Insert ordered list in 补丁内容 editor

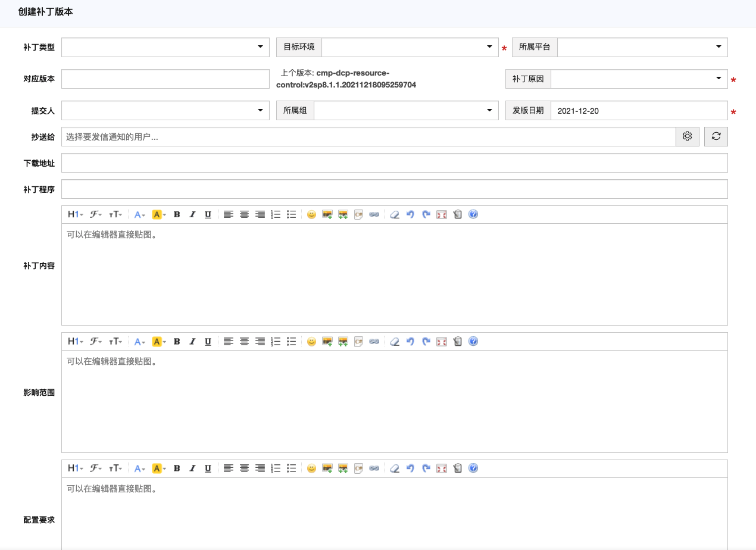276,214
